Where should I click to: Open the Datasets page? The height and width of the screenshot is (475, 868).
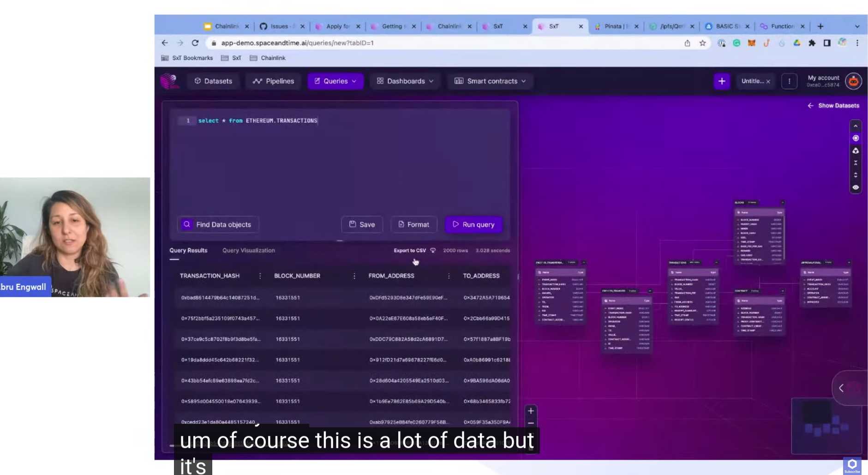213,81
